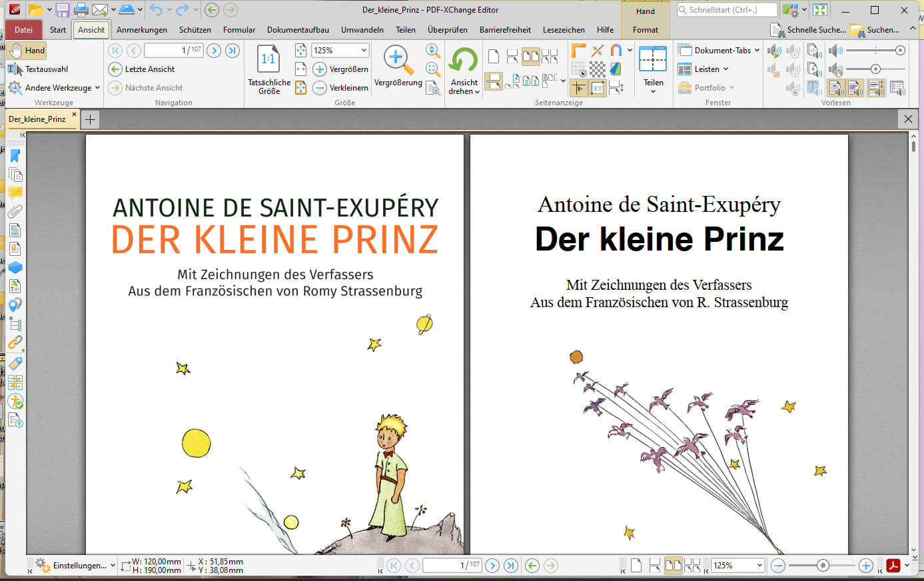
Task: Open the Datei menu
Action: 23,29
